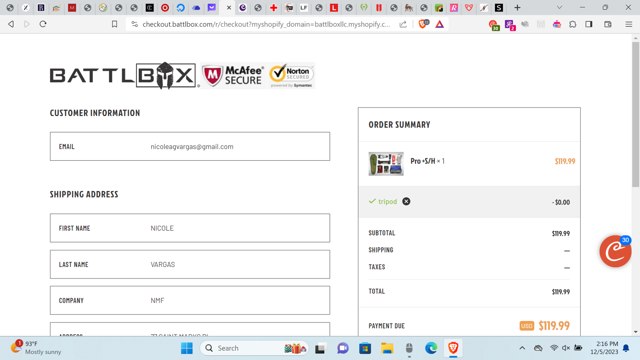Screen dimensions: 640x360
Task: Open the volume muted icon in the tray
Action: 566,348
